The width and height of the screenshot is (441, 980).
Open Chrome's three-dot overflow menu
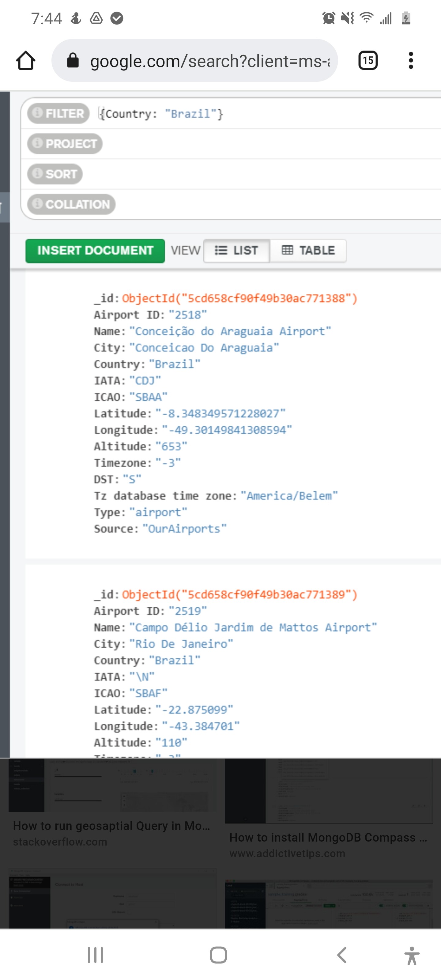click(x=411, y=61)
